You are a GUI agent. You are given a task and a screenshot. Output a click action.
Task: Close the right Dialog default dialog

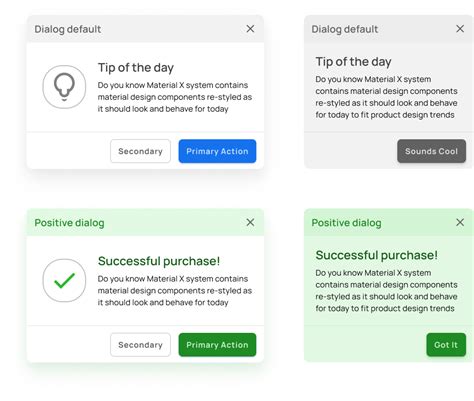click(x=460, y=29)
